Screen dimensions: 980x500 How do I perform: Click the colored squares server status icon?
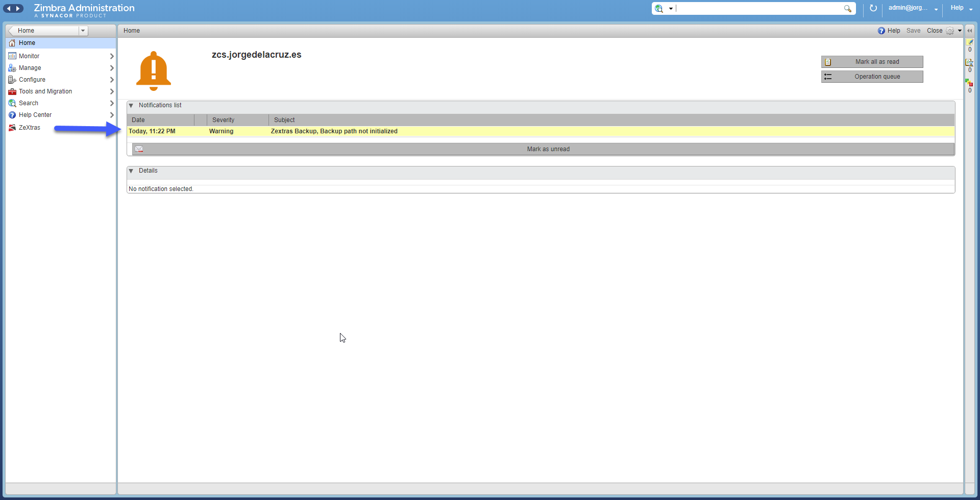click(x=970, y=83)
